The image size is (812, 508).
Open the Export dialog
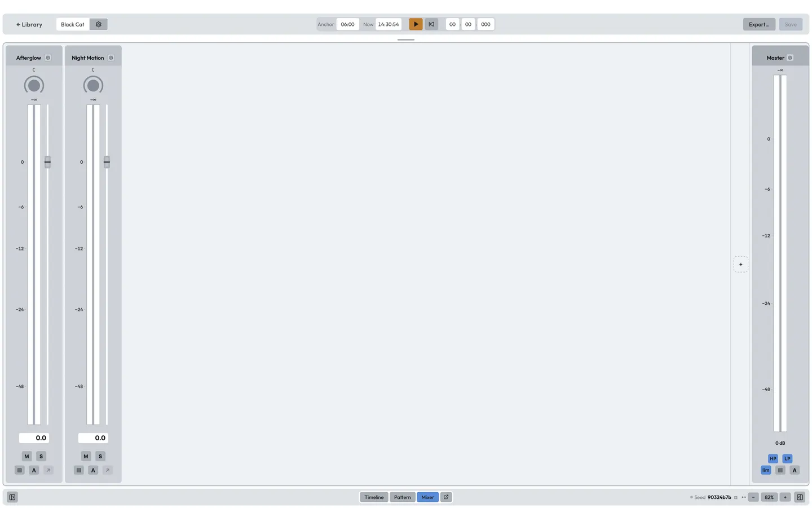pyautogui.click(x=759, y=24)
